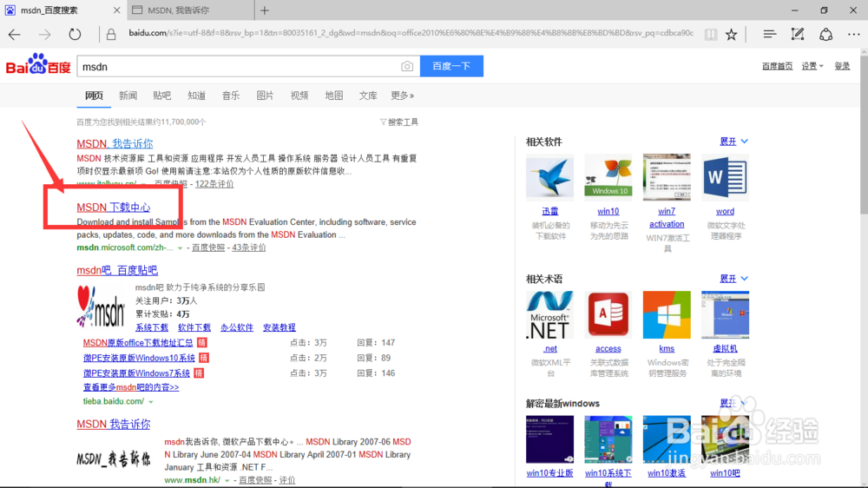Image resolution: width=868 pixels, height=488 pixels.
Task: Click camera image search icon
Action: coord(407,67)
